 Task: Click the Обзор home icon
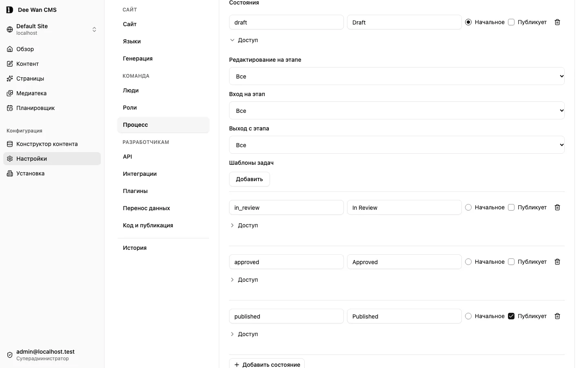pos(10,49)
